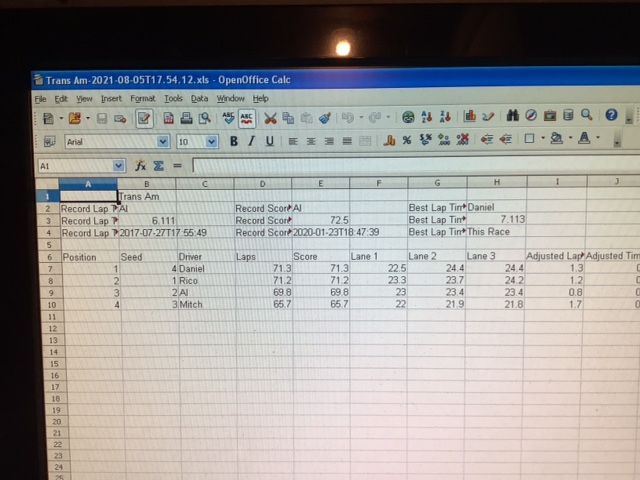This screenshot has width=640, height=480.
Task: Open the Gallery icon
Action: click(550, 116)
